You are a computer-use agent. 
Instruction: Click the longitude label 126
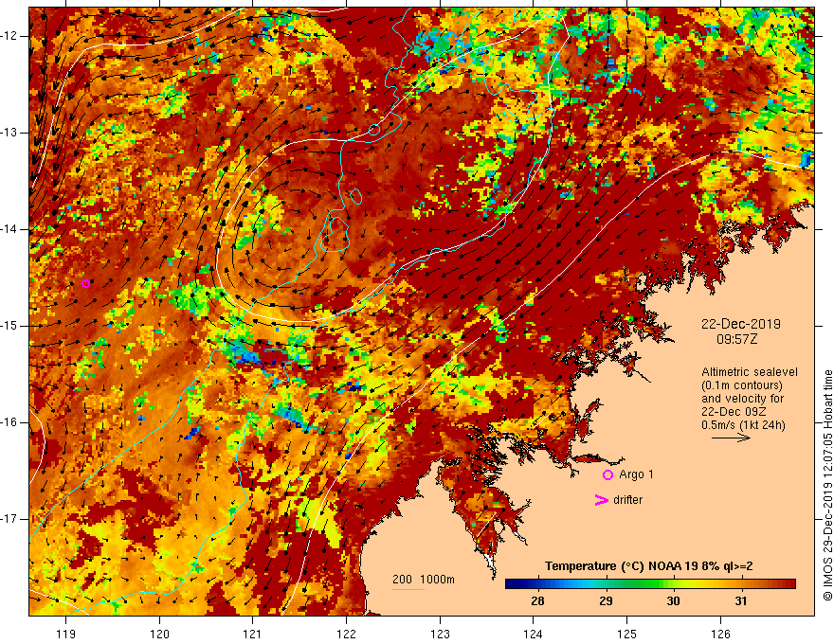720,634
